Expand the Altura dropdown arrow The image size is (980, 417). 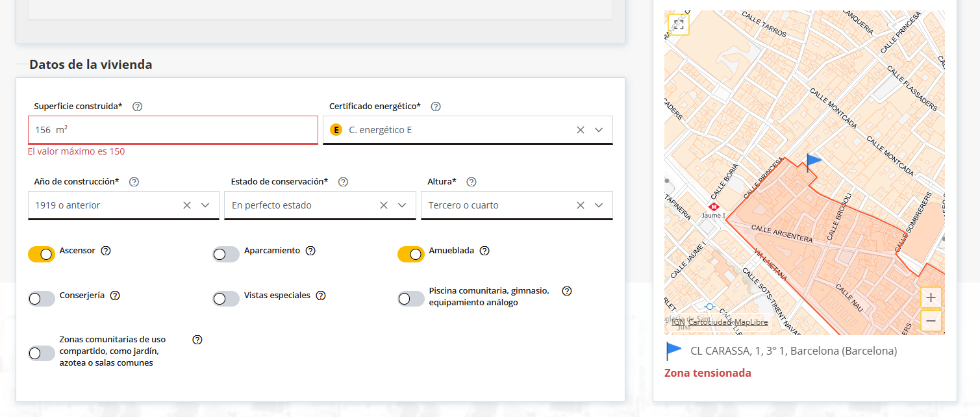tap(599, 205)
